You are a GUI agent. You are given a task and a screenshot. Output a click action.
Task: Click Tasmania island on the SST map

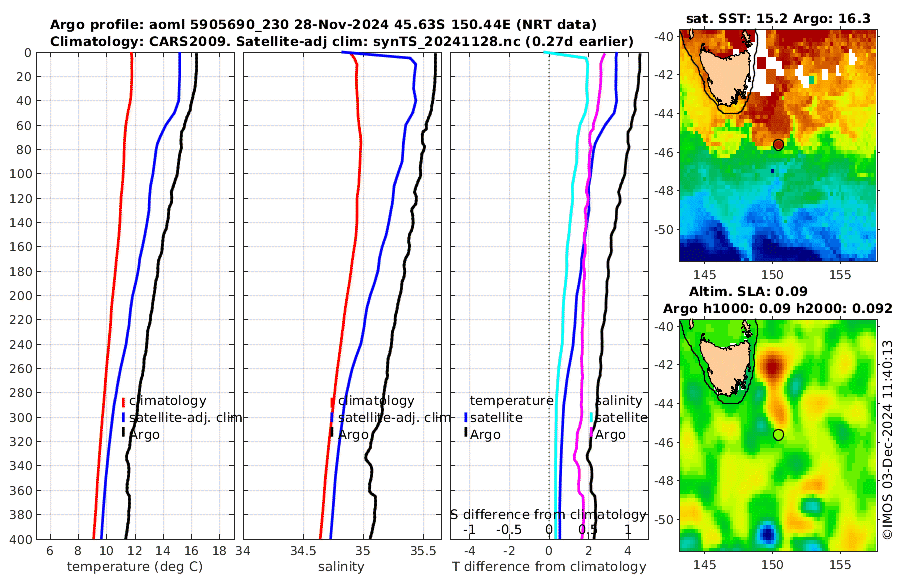pos(725,77)
